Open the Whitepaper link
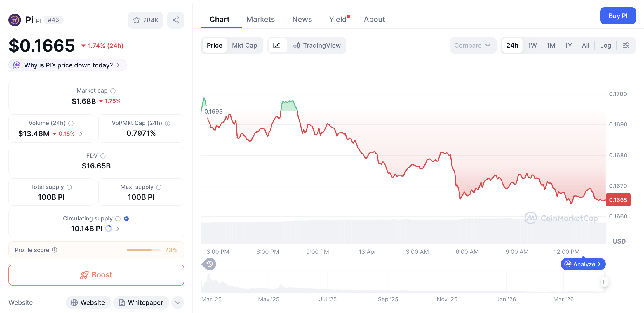 [x=141, y=302]
